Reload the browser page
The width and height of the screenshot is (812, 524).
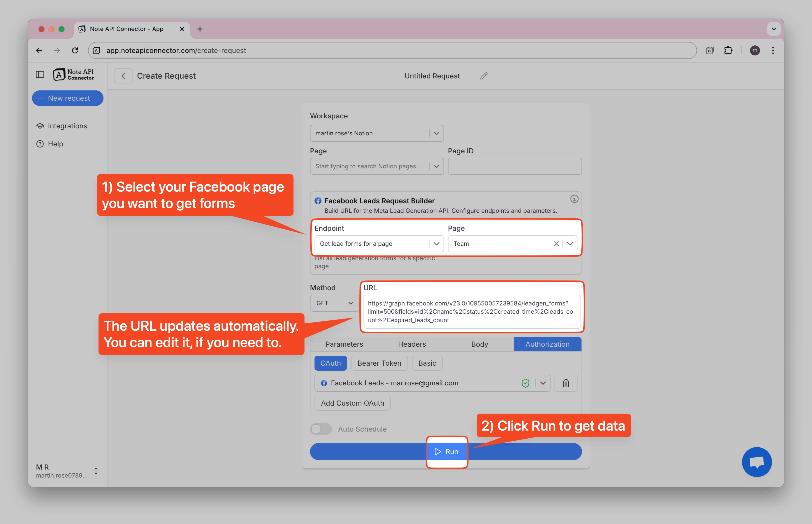click(75, 50)
